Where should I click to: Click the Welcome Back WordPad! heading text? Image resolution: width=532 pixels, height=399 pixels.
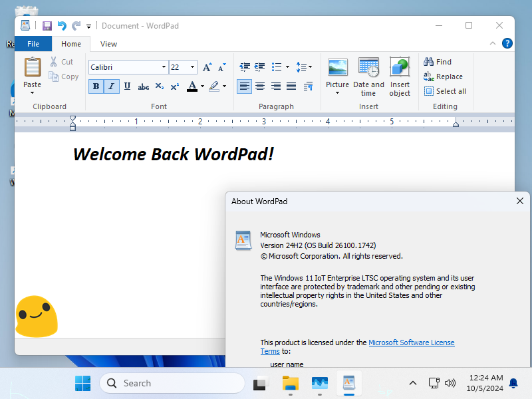(x=174, y=154)
